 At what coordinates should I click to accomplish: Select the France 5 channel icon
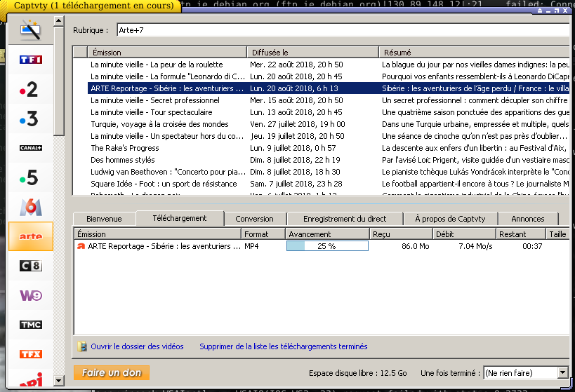(x=29, y=177)
